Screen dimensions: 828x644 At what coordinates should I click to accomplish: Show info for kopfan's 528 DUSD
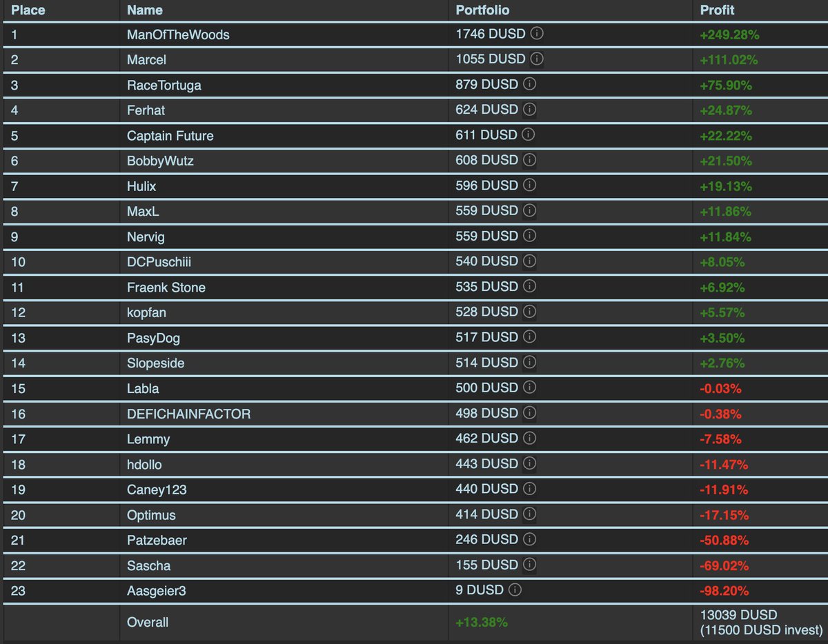tap(529, 312)
